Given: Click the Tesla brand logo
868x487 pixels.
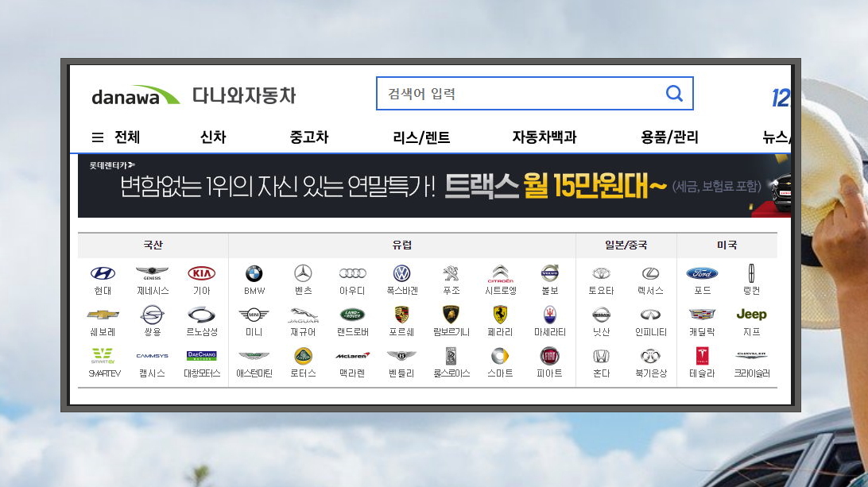Looking at the screenshot, I should [x=702, y=356].
